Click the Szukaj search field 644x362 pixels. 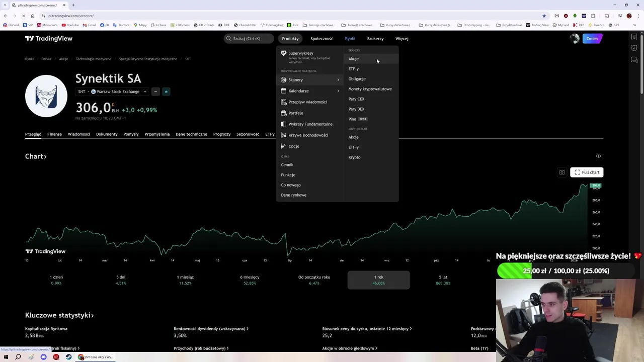click(249, 39)
